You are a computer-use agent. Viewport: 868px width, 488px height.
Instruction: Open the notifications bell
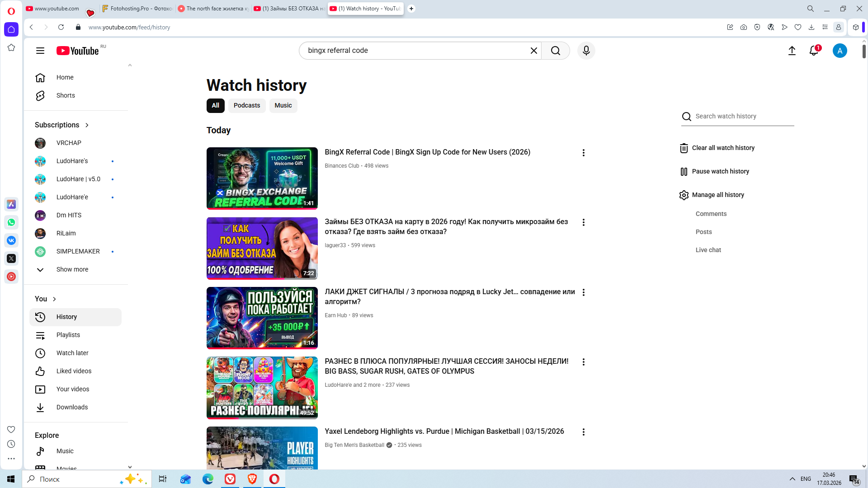point(814,51)
